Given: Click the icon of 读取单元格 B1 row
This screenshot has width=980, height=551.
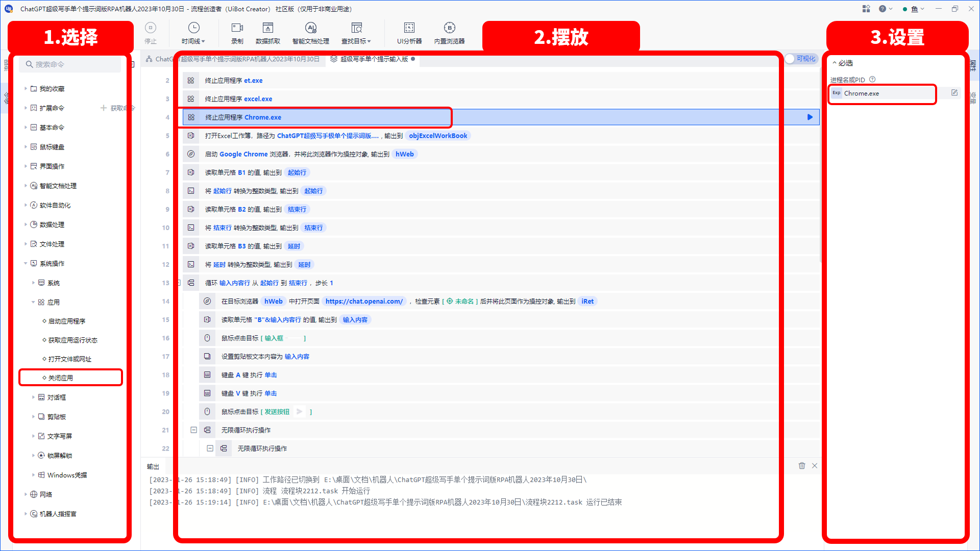Looking at the screenshot, I should tap(191, 172).
